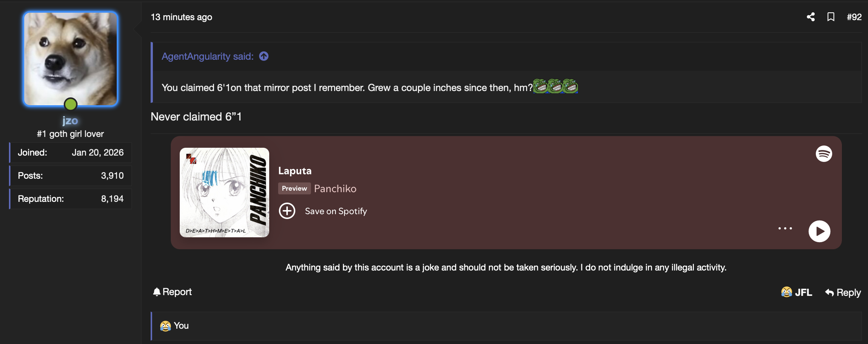The width and height of the screenshot is (868, 344).
Task: Click the Spotify logo in embed
Action: (x=824, y=154)
